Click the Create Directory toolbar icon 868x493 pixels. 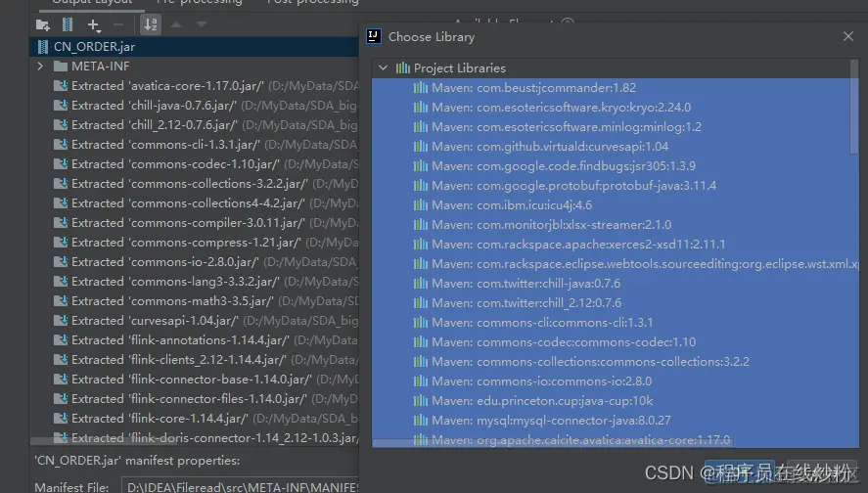click(43, 24)
